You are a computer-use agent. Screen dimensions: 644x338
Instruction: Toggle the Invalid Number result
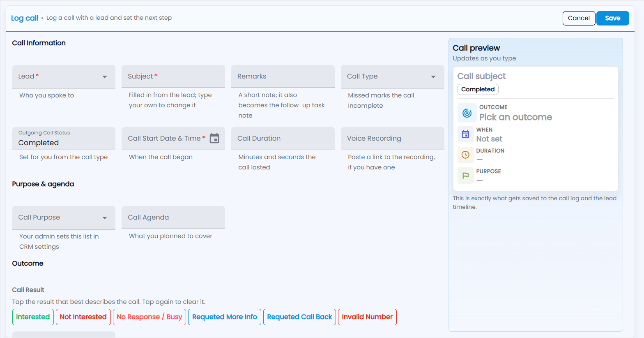(367, 317)
